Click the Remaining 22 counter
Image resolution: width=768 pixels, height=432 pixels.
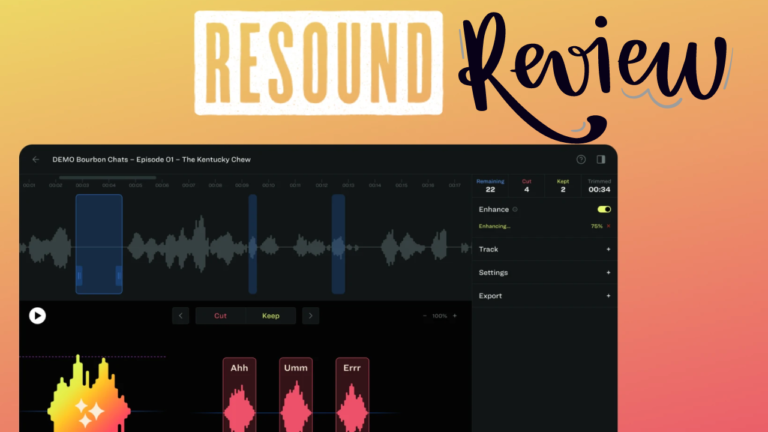click(490, 186)
